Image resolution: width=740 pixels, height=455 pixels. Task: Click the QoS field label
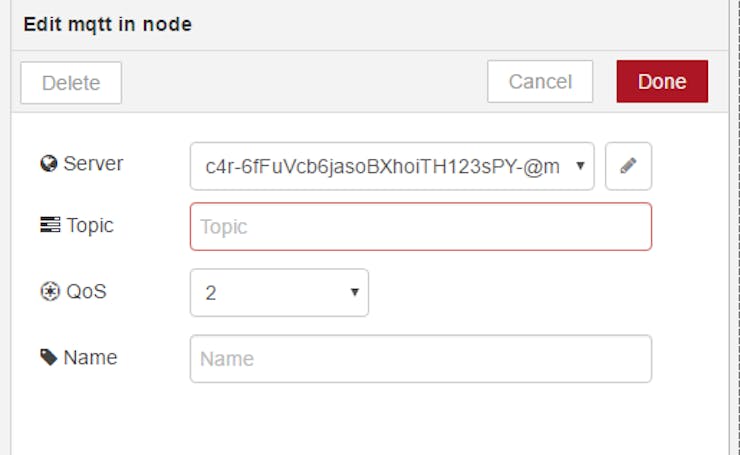tap(86, 291)
